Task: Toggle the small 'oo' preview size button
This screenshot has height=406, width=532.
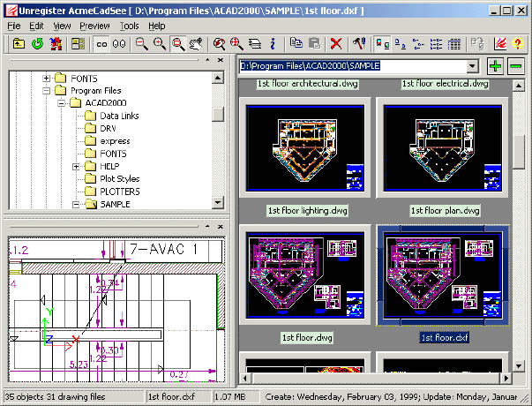Action: [101, 44]
